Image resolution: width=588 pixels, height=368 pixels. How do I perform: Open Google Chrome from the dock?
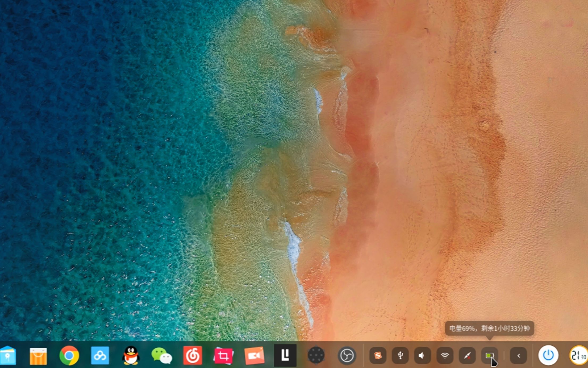point(69,355)
